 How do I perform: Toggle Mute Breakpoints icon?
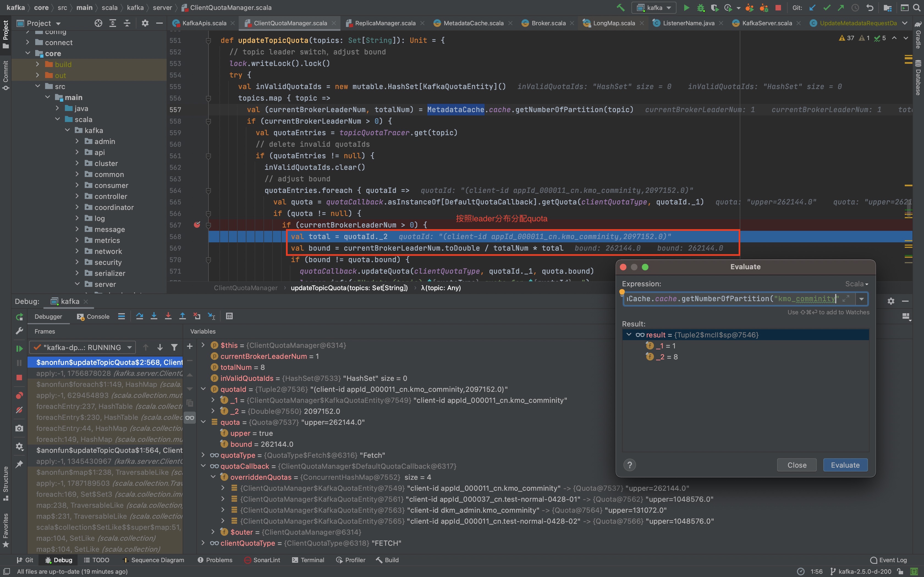click(x=19, y=410)
